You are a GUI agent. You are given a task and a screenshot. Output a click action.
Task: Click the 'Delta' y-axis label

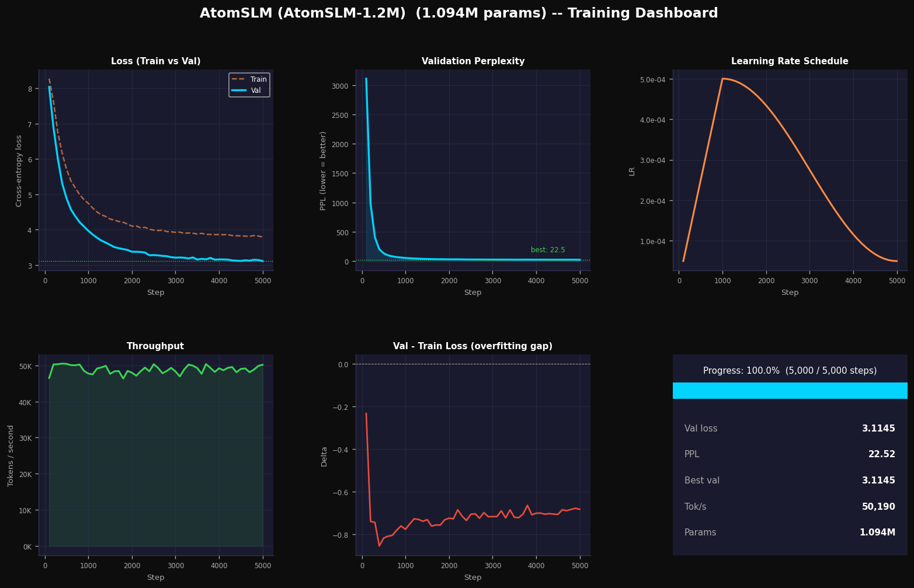tap(324, 456)
